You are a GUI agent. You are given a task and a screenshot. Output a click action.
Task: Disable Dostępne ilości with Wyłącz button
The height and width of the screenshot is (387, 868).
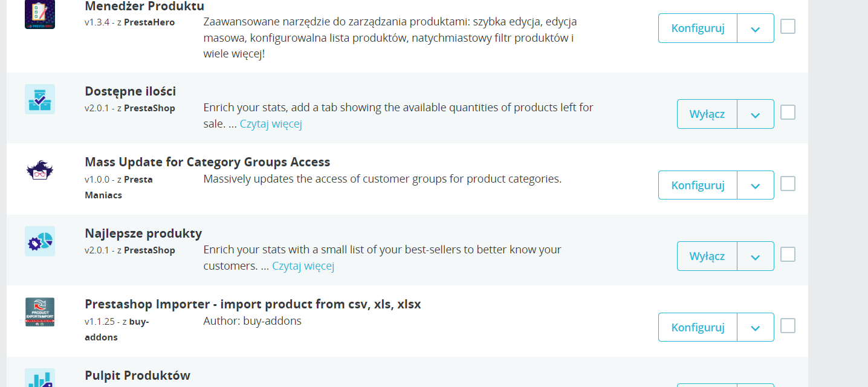707,114
